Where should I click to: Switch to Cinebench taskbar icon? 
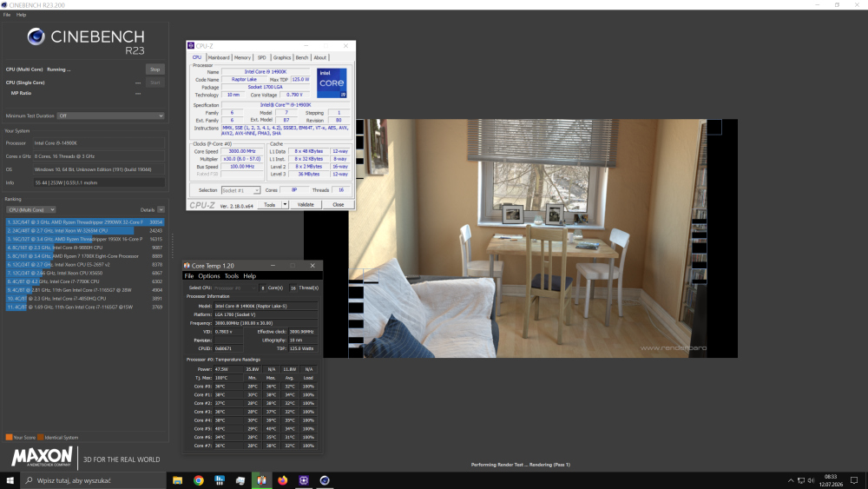(325, 480)
